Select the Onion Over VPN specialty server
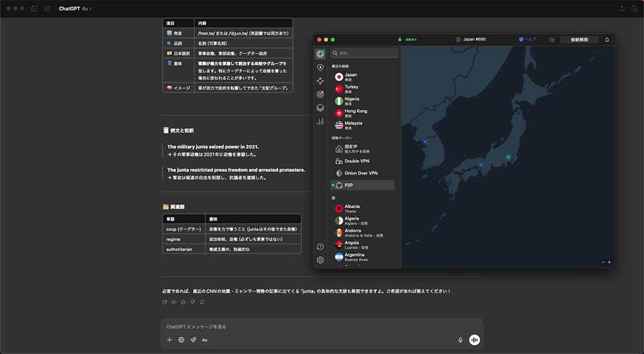644x354 pixels. (x=363, y=173)
